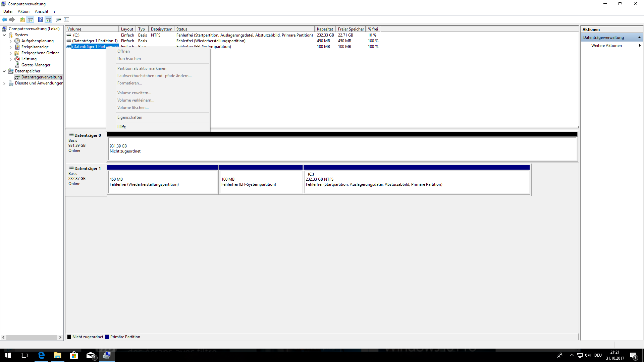Click the checklist settings toolbar icon

point(66,19)
